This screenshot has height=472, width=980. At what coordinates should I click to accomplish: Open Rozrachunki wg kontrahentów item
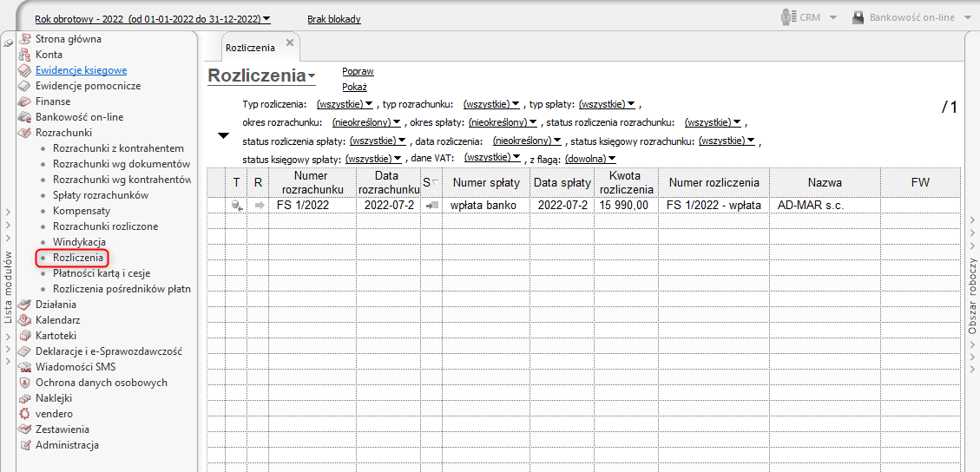[122, 180]
